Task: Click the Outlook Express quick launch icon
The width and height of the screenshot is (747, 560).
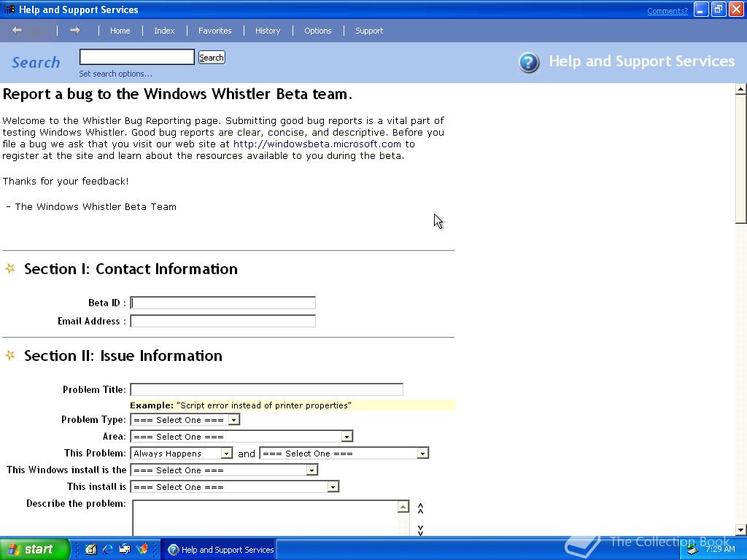Action: click(125, 549)
